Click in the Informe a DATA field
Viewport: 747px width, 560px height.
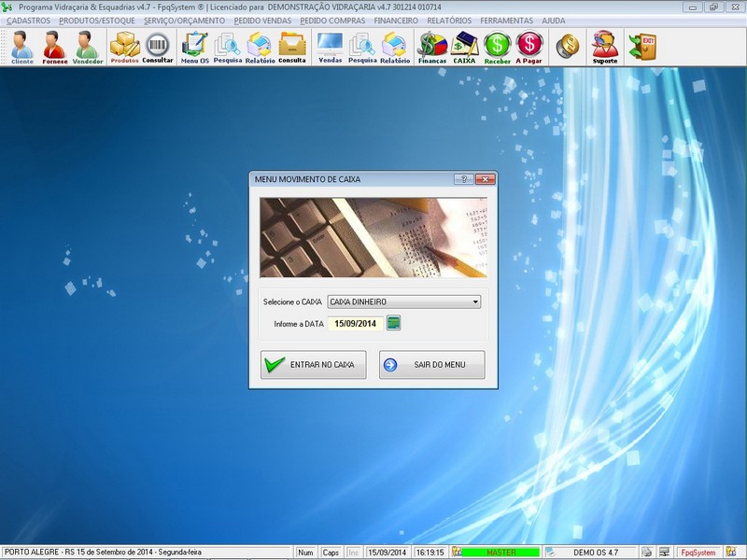(354, 324)
